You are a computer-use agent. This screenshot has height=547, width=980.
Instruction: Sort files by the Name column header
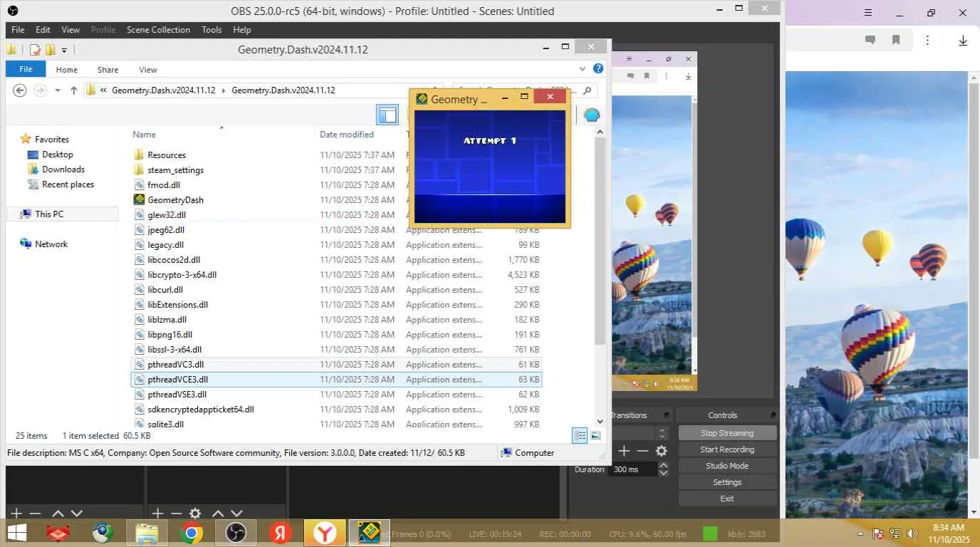(x=144, y=135)
